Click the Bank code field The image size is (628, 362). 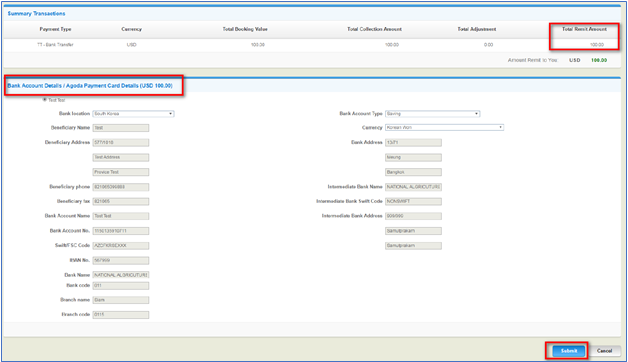click(x=121, y=286)
